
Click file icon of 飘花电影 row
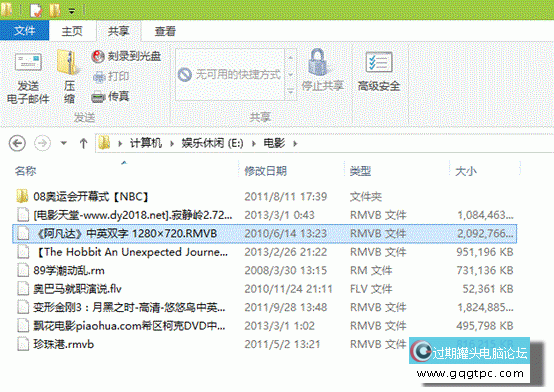[x=23, y=326]
